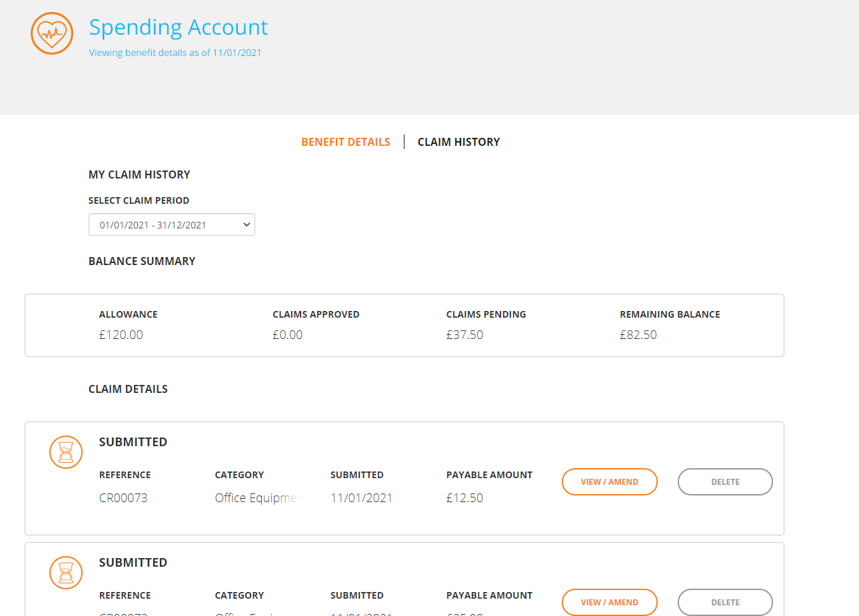The image size is (859, 616).
Task: Open the claim period dropdown
Action: 172,224
